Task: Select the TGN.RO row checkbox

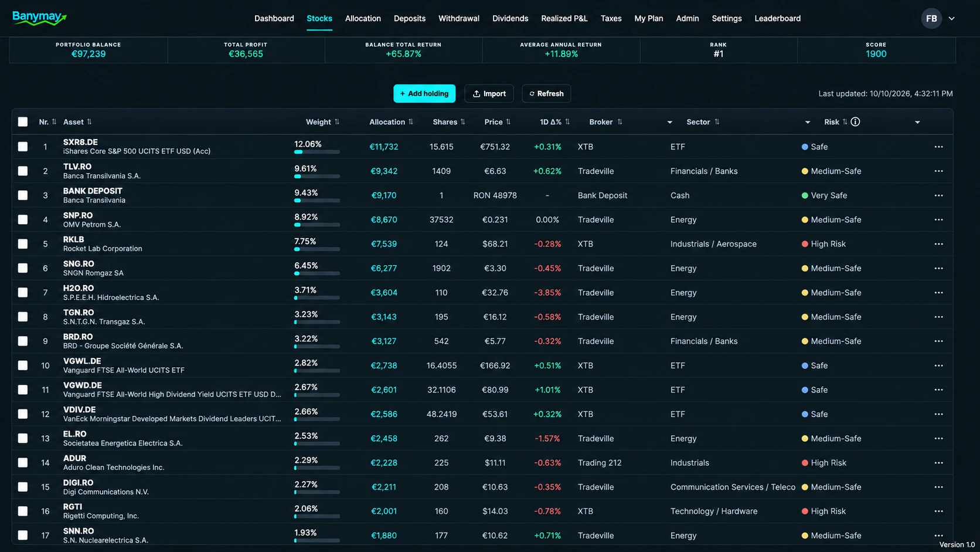Action: click(x=23, y=317)
